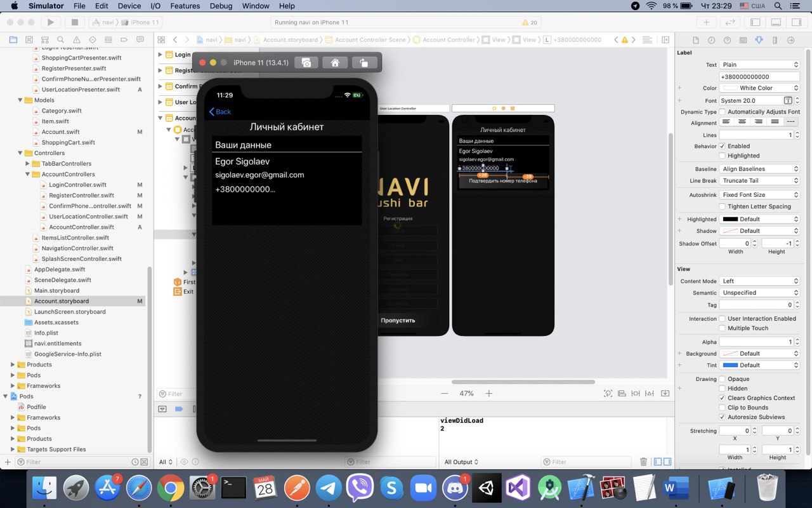
Task: Open the Issue navigator warning-triangle icon
Action: (x=77, y=39)
